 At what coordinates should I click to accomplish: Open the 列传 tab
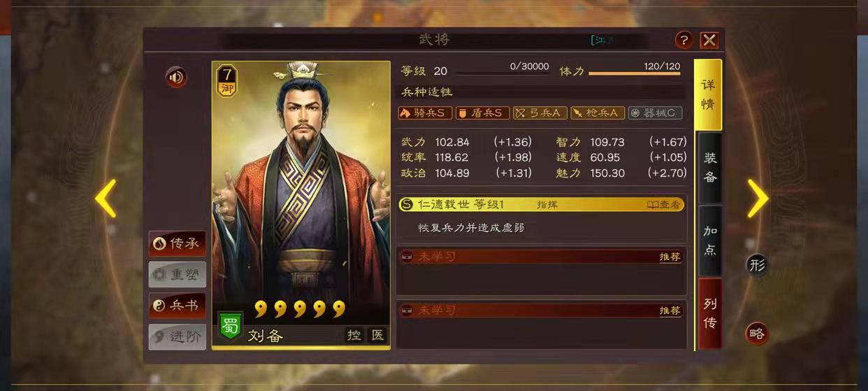pyautogui.click(x=710, y=313)
